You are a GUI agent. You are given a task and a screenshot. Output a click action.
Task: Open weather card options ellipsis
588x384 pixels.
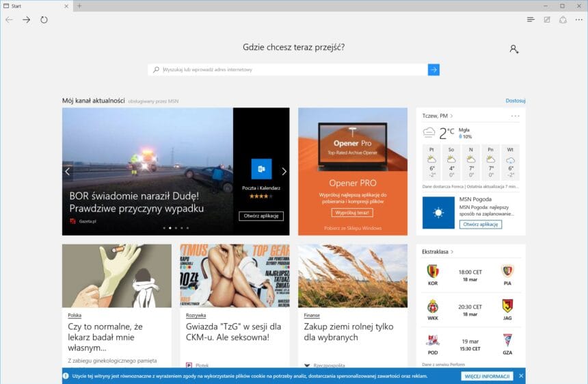pos(515,116)
